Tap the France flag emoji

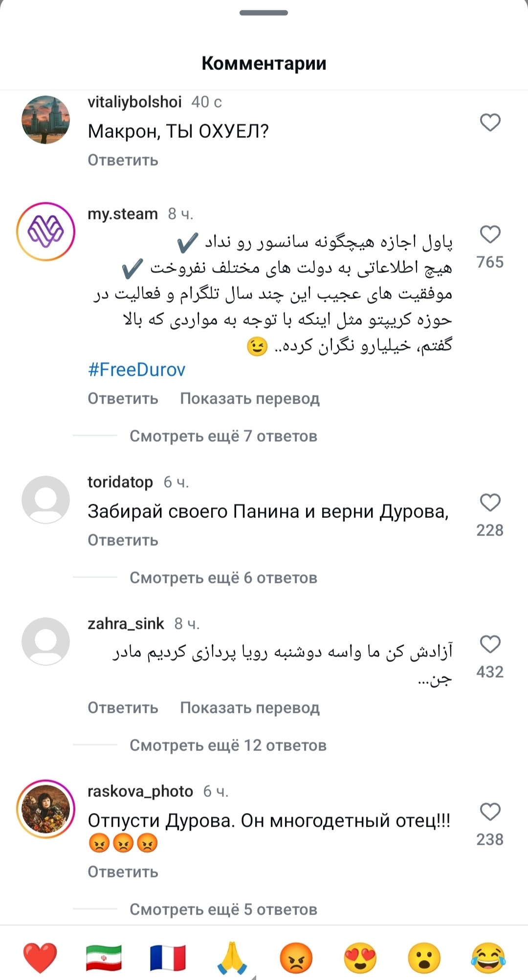(x=168, y=958)
